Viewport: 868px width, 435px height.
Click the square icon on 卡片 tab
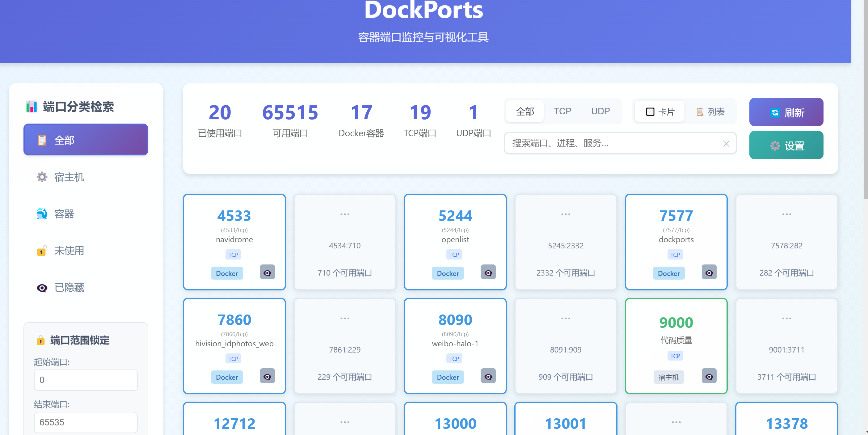(x=650, y=112)
